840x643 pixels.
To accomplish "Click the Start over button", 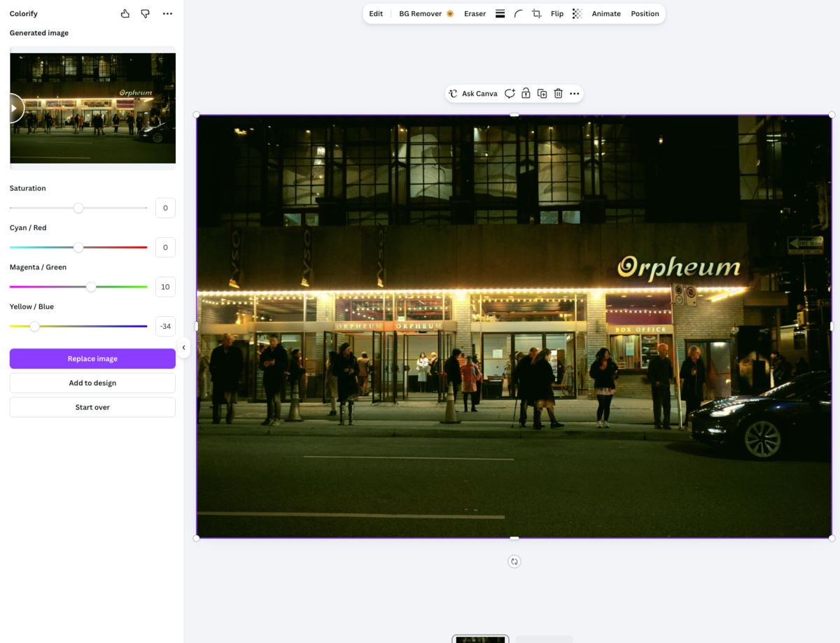I will point(92,407).
